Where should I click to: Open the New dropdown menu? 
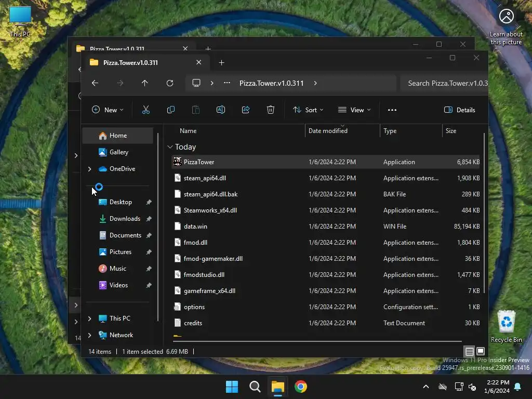(x=108, y=110)
